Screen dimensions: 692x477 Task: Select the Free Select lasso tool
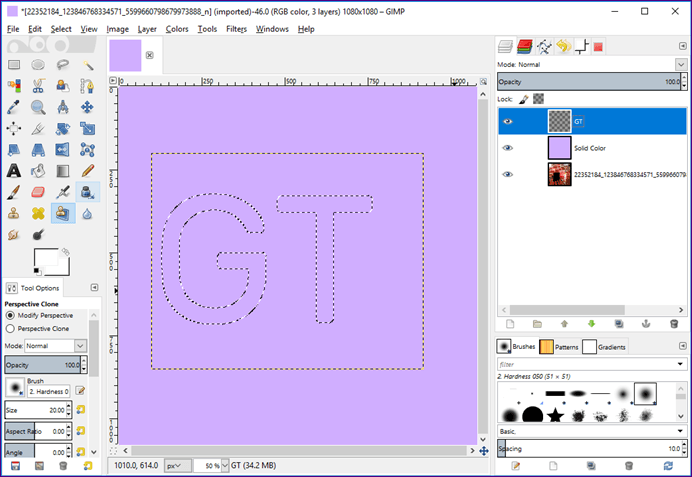tap(63, 65)
